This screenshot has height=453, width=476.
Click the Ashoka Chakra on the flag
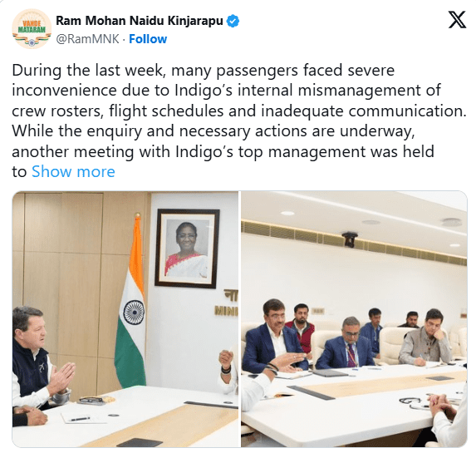coord(134,313)
